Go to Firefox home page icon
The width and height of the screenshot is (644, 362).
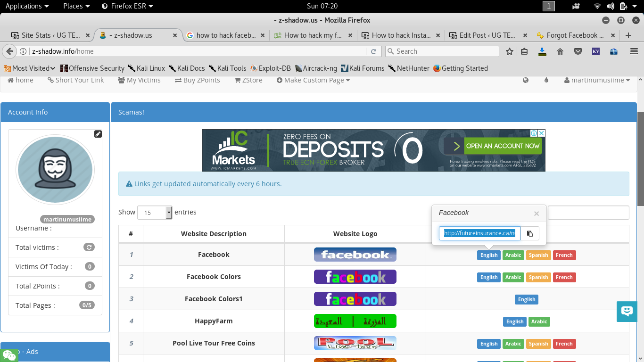tap(560, 51)
